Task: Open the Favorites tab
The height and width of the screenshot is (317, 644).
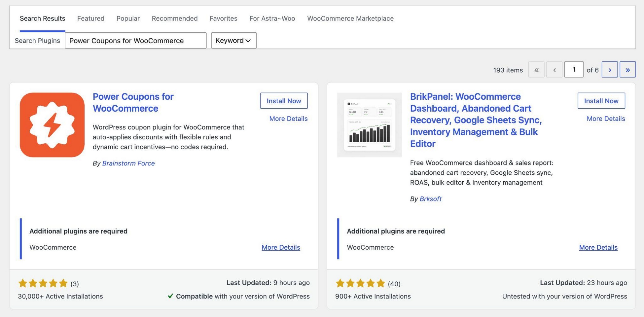Action: click(x=224, y=18)
